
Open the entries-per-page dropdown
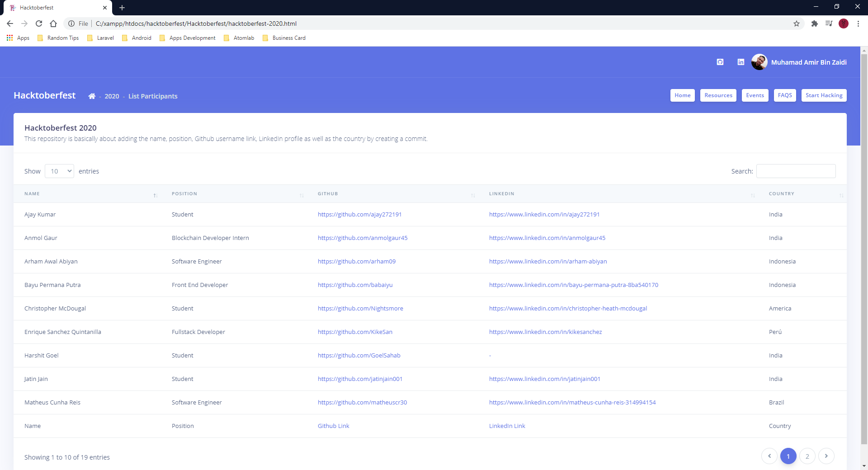pos(59,171)
